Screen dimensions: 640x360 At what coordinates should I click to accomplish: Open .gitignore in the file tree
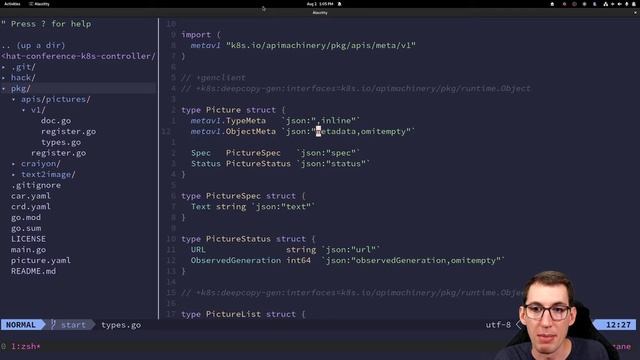click(x=36, y=185)
